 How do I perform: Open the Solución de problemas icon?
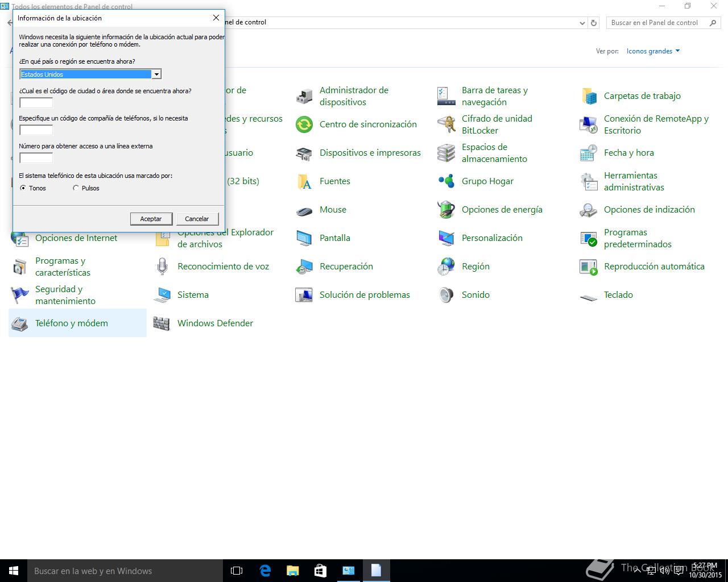point(304,295)
